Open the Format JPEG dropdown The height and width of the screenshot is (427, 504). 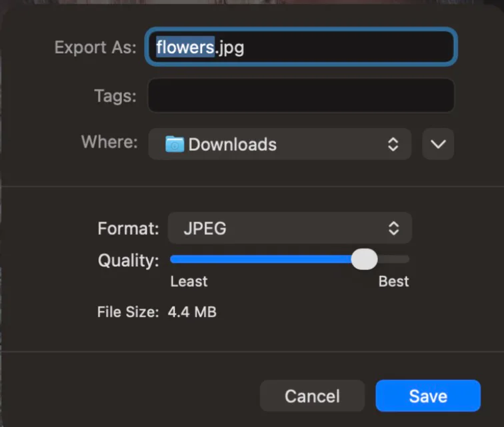(x=289, y=228)
